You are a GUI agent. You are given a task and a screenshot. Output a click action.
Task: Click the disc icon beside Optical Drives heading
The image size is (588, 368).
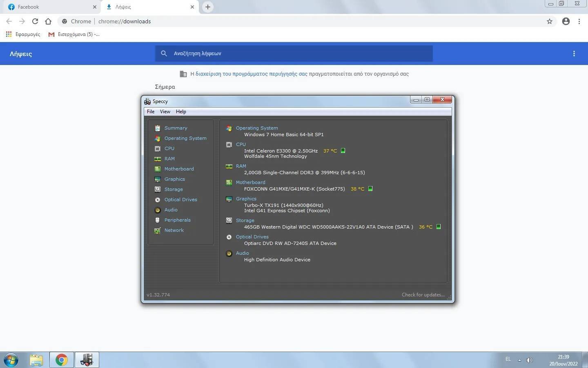click(x=229, y=237)
